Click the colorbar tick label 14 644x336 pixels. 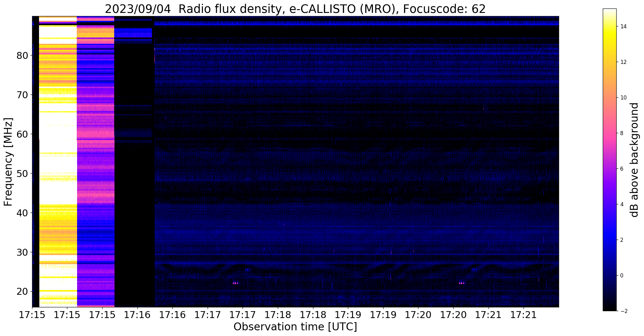tap(623, 26)
